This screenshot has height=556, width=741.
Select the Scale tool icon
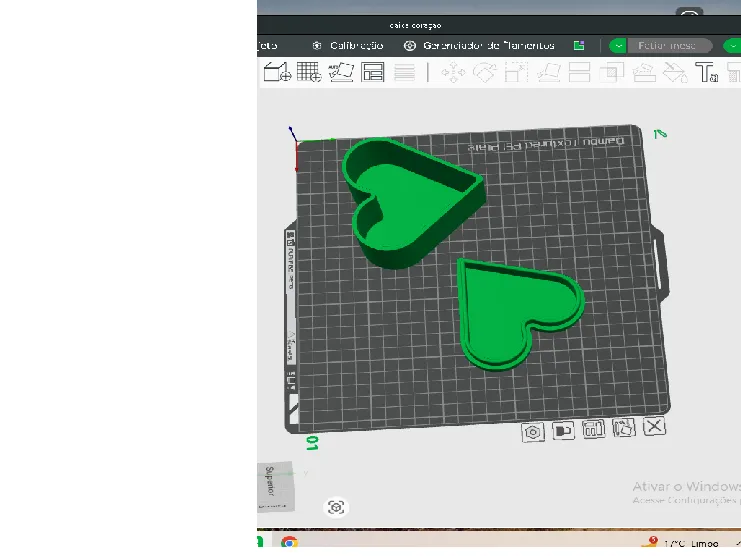point(516,73)
